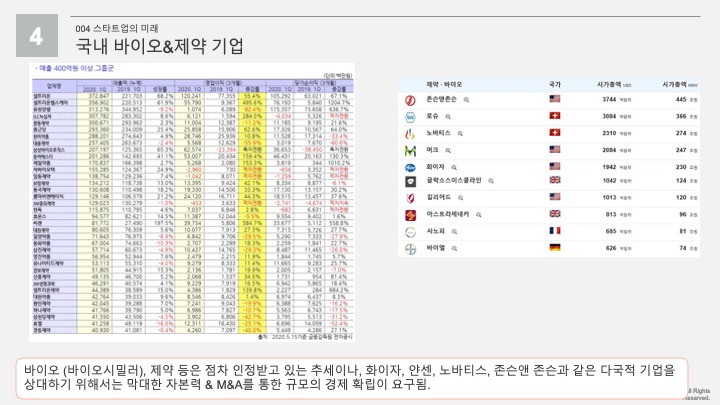Click the company name 아스트라제네카

click(448, 214)
